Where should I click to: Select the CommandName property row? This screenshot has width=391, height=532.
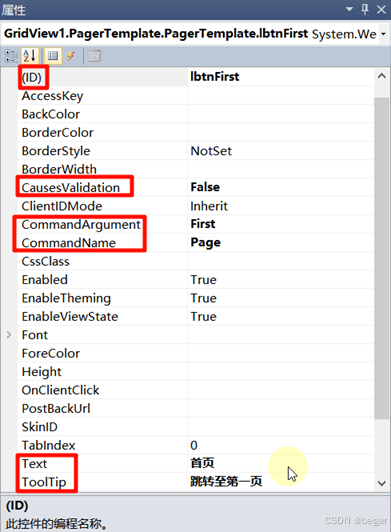195,243
